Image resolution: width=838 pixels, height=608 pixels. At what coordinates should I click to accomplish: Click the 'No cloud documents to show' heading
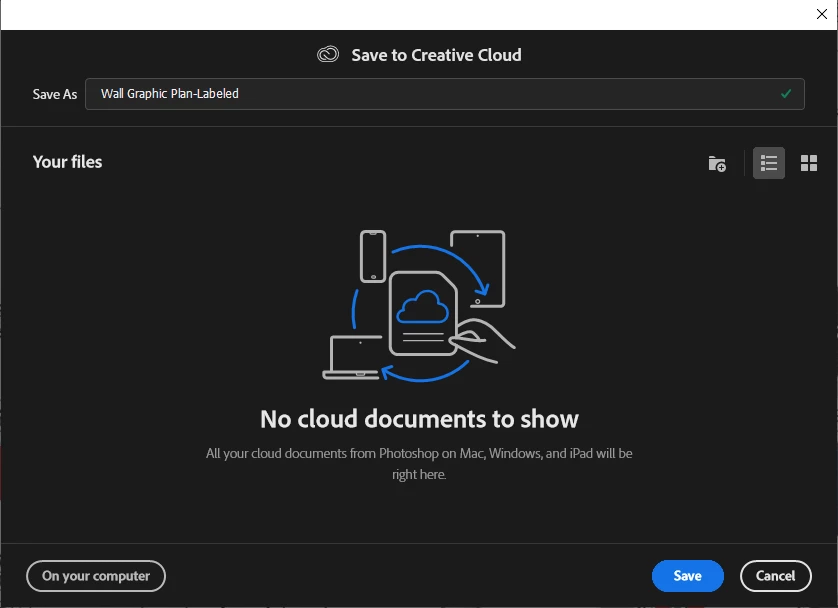click(x=419, y=419)
